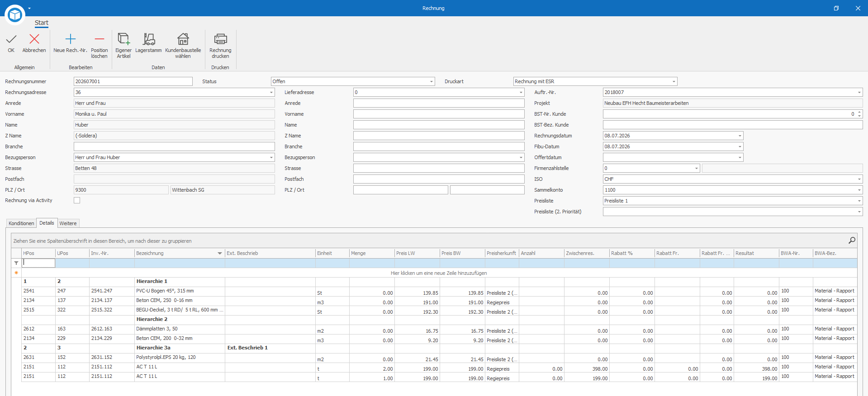Increase the BST-Nr. Kunde spinner value
Screen dimensions: 868x396
[859, 112]
